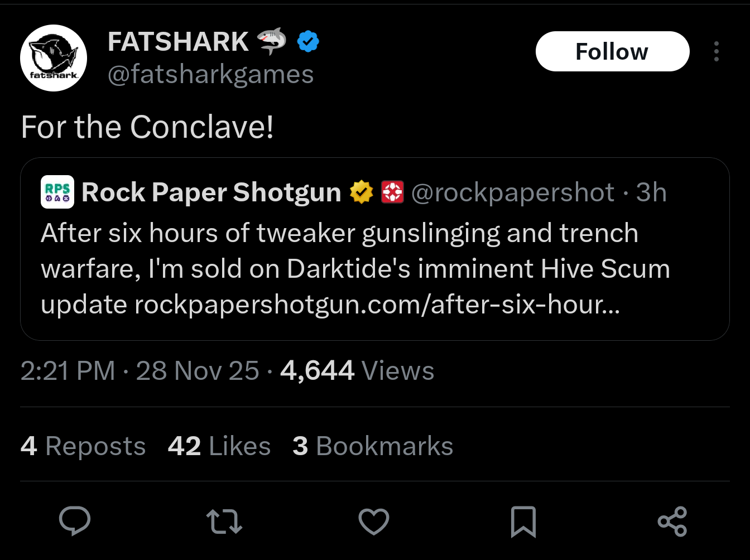Open the share options icon
The height and width of the screenshot is (560, 750).
672,522
